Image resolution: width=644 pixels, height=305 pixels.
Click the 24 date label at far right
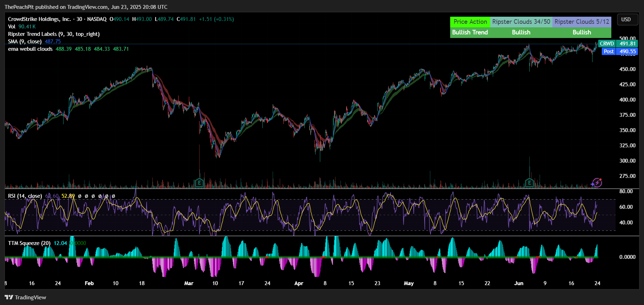[597, 283]
